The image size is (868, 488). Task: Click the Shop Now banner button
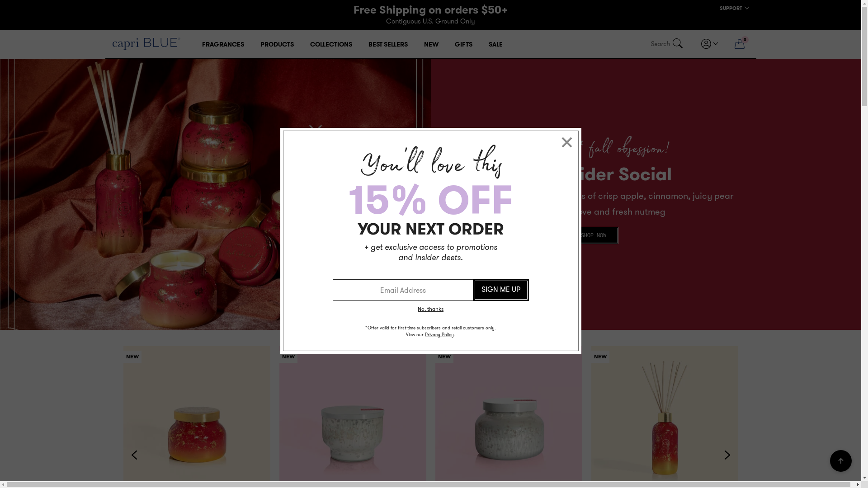point(593,235)
